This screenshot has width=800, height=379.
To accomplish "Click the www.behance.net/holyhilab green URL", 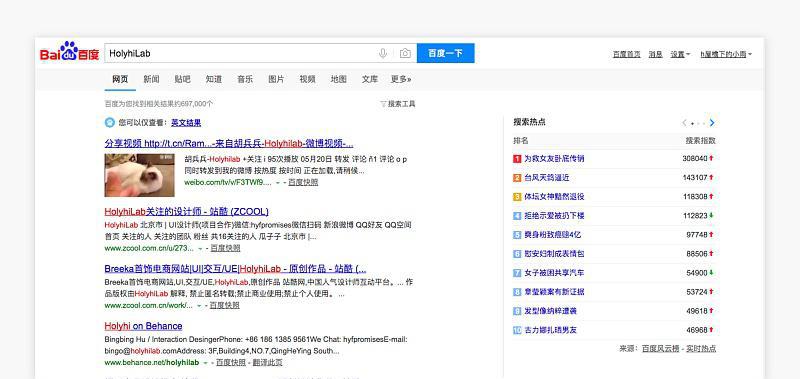I will (x=152, y=363).
